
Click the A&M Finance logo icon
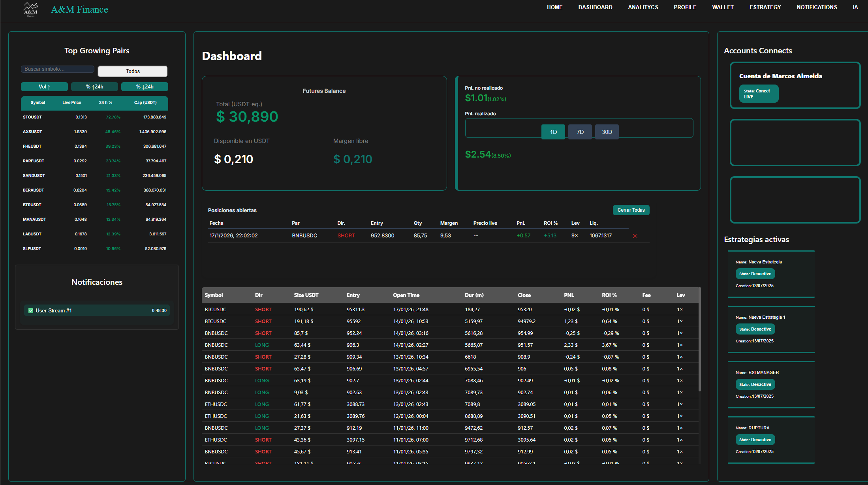click(30, 9)
